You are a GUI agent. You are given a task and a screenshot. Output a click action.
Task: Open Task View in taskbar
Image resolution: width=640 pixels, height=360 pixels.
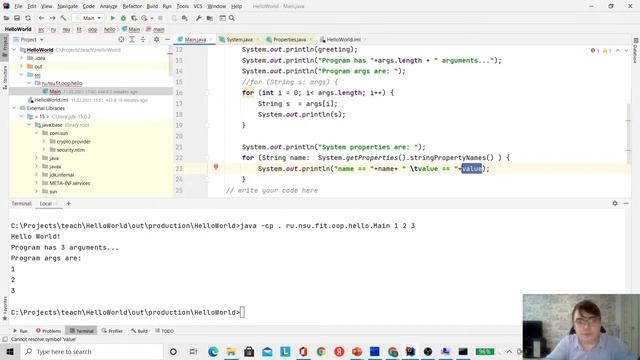tap(193, 351)
